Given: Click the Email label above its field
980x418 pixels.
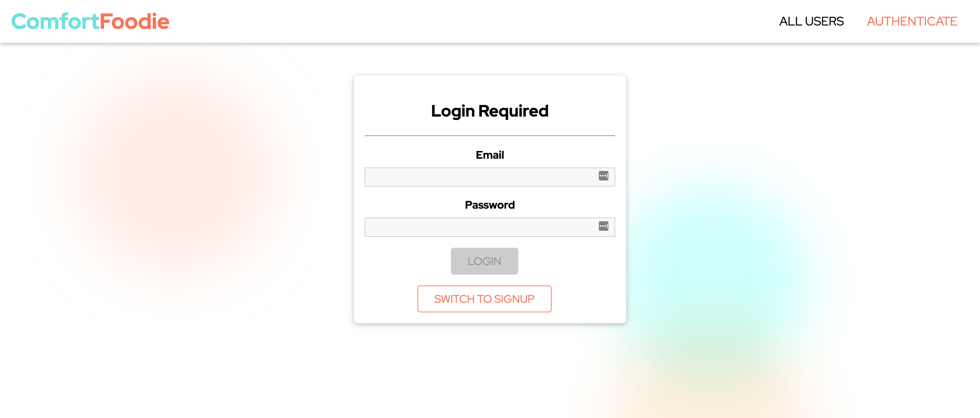Looking at the screenshot, I should click(490, 155).
